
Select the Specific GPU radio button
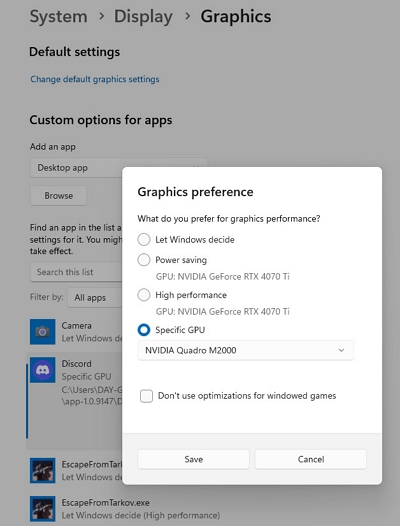point(144,330)
